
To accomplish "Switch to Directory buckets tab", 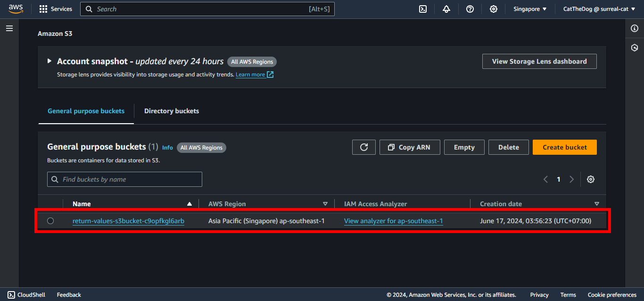I will 172,111.
